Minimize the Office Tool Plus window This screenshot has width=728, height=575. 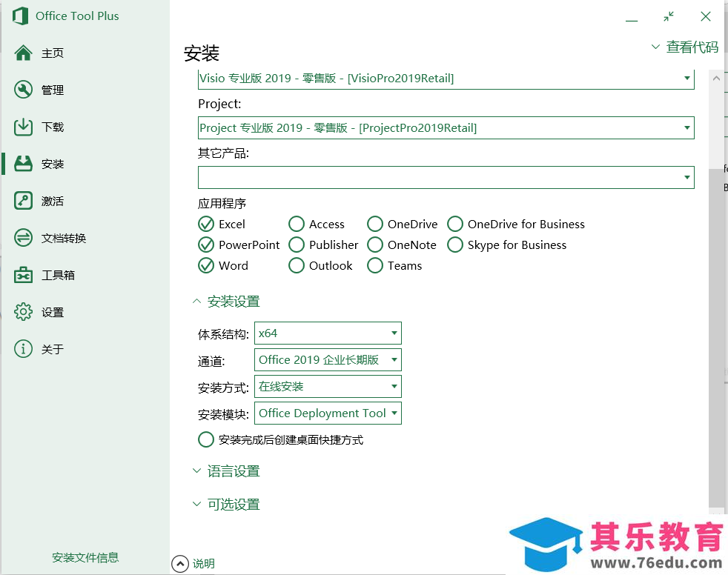[632, 21]
